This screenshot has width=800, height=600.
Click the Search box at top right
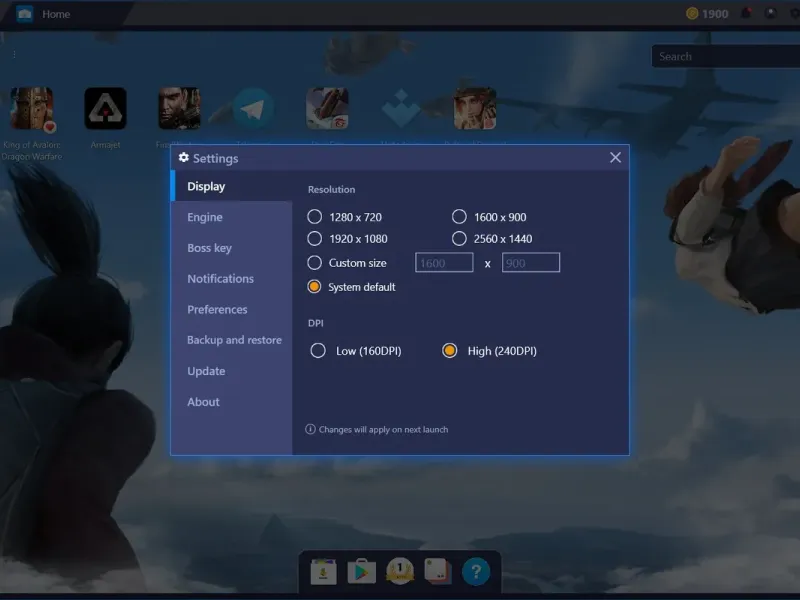tap(726, 56)
